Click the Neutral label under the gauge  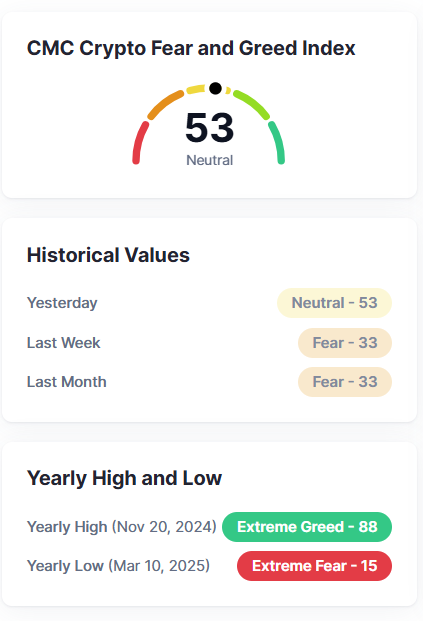pos(210,160)
